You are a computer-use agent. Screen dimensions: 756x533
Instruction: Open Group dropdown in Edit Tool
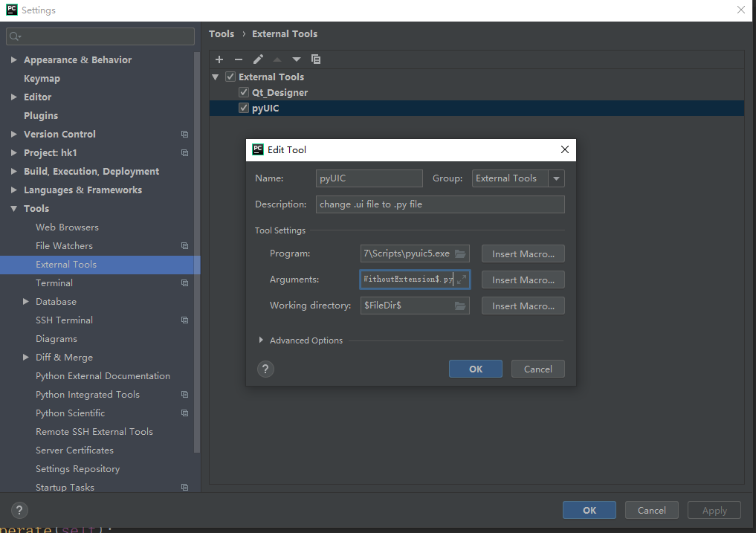556,178
